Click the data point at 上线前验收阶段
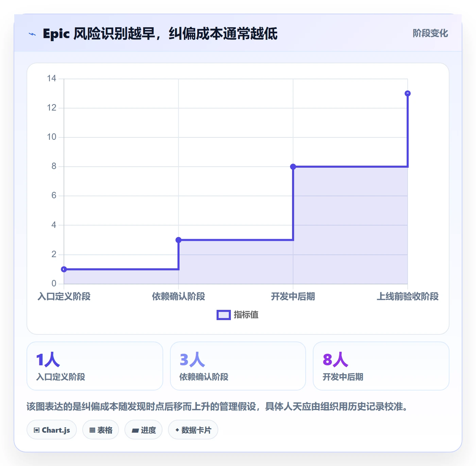The image size is (476, 466). tap(408, 94)
